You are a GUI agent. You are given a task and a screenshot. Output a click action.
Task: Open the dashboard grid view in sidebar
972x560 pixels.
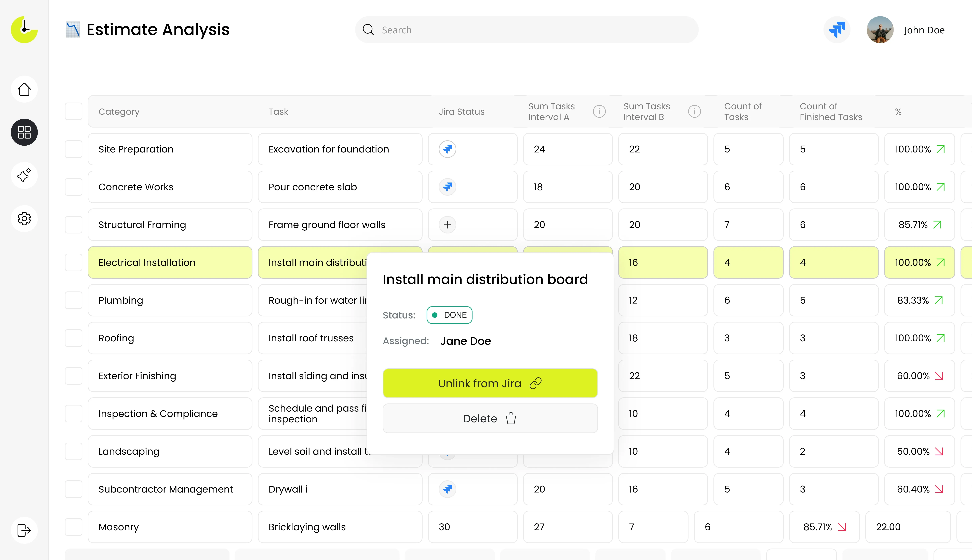pyautogui.click(x=24, y=132)
